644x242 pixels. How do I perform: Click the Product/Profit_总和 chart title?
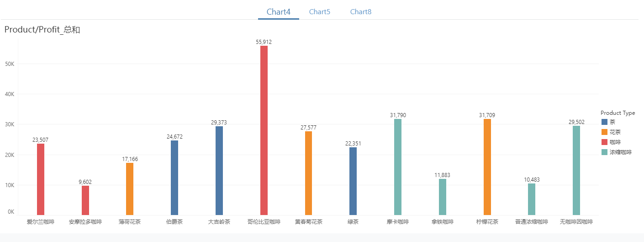click(42, 30)
